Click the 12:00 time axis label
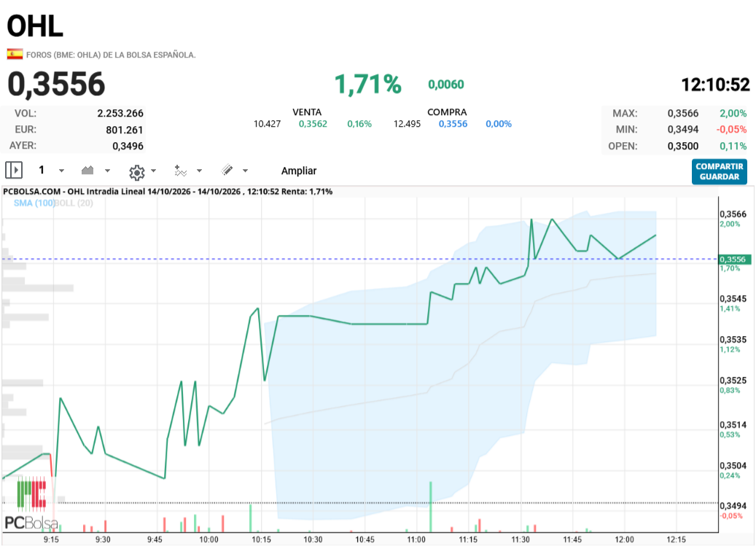 [624, 539]
